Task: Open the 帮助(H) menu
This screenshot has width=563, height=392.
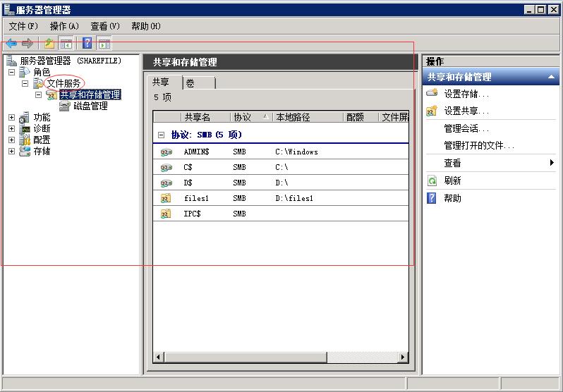Action: (146, 26)
